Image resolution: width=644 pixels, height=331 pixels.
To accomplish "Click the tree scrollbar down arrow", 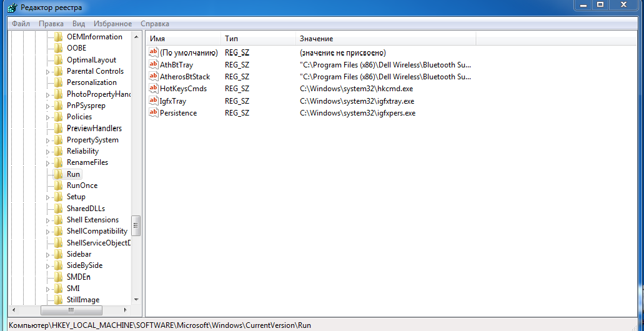I will point(136,300).
